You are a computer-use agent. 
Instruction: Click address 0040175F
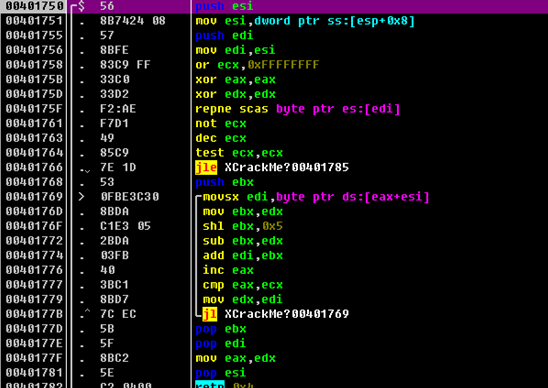pos(34,109)
